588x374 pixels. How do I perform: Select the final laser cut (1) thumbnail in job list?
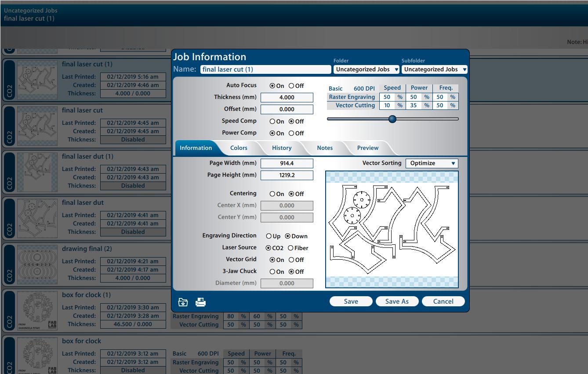[x=37, y=80]
